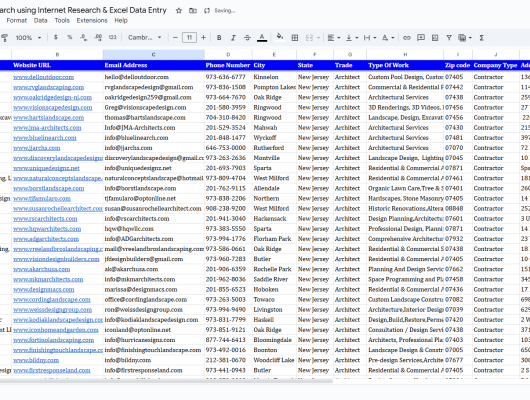Click the Phone Number header cell

tap(228, 65)
